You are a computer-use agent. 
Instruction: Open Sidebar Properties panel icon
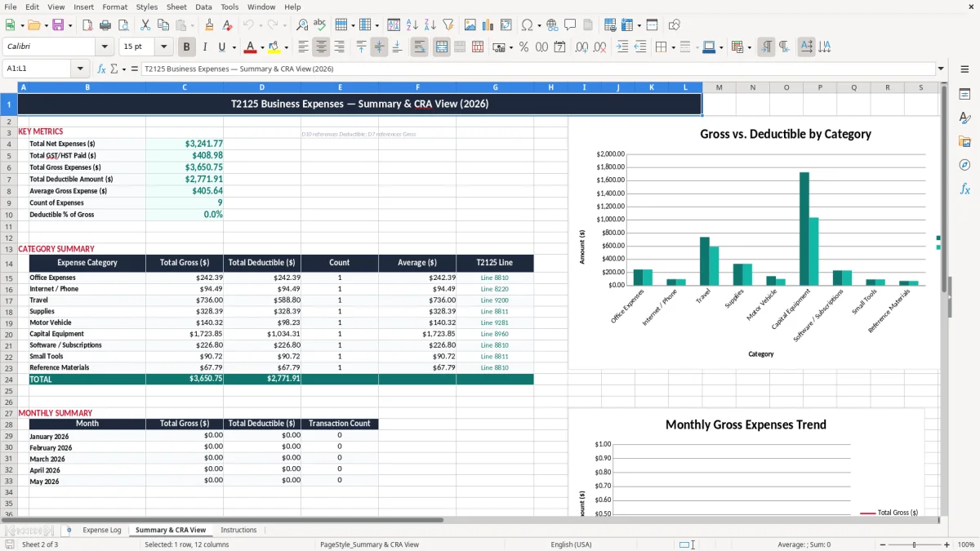[964, 95]
